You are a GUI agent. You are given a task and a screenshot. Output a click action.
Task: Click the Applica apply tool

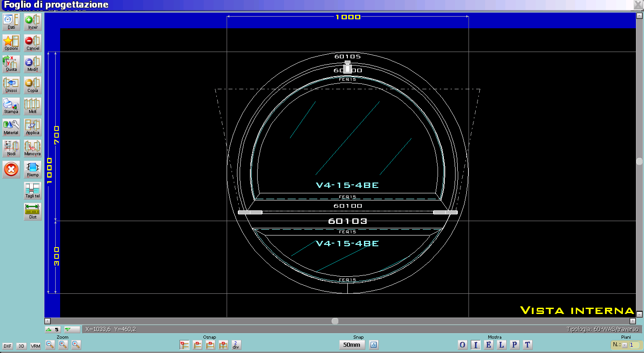point(33,127)
